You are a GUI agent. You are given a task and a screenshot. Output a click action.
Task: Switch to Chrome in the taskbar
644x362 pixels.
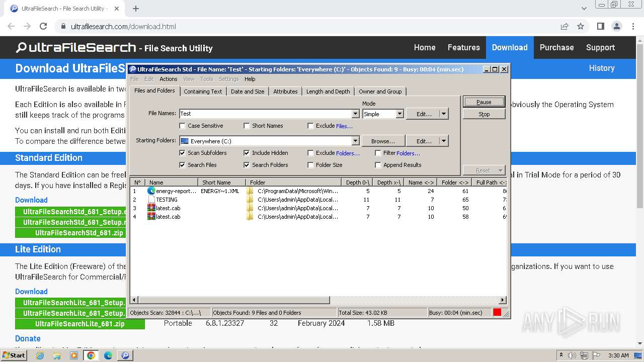(91, 355)
